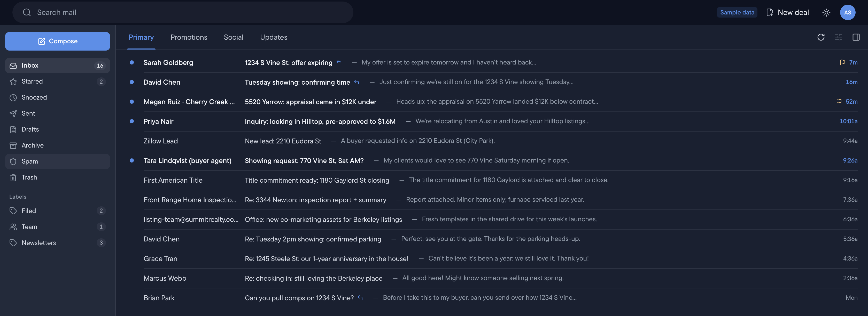Open First American Title commitment email

click(492, 180)
